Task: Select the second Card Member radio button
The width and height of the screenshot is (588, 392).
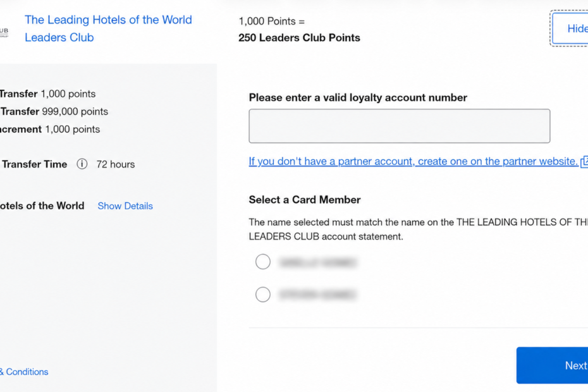Action: tap(263, 295)
